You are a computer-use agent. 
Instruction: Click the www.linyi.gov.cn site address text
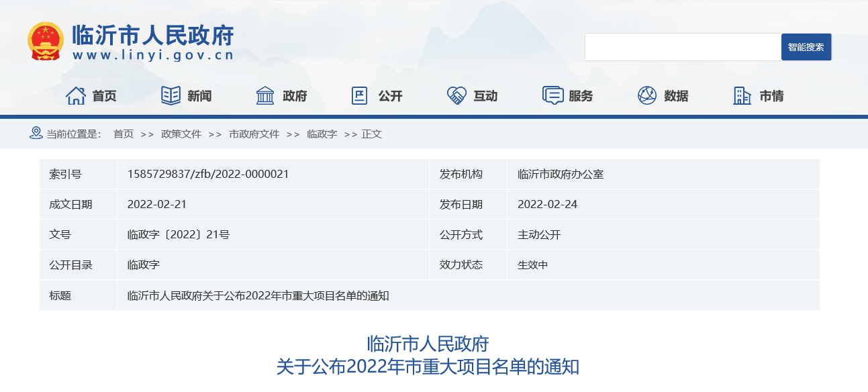pos(153,56)
